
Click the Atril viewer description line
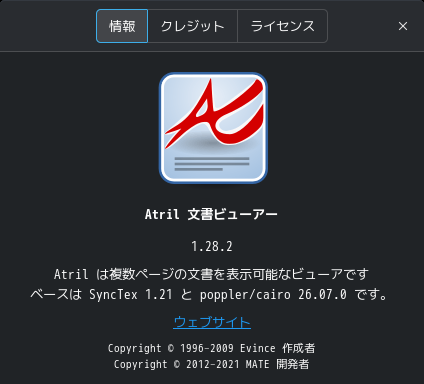pyautogui.click(x=211, y=274)
